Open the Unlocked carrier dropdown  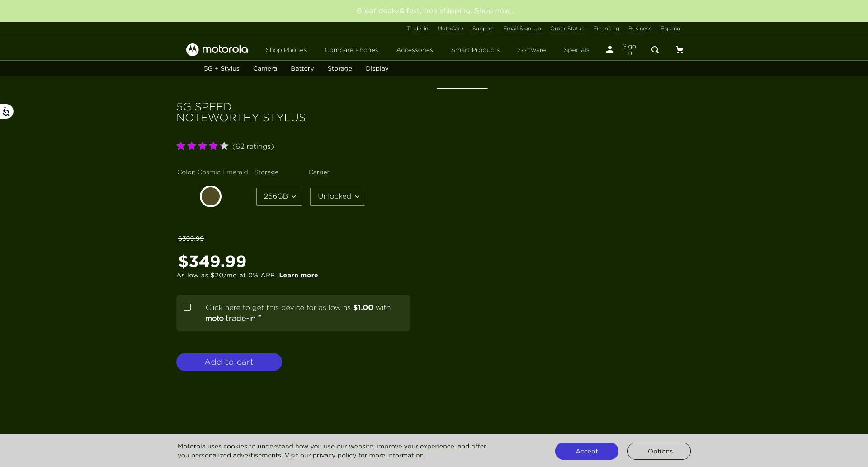(337, 197)
